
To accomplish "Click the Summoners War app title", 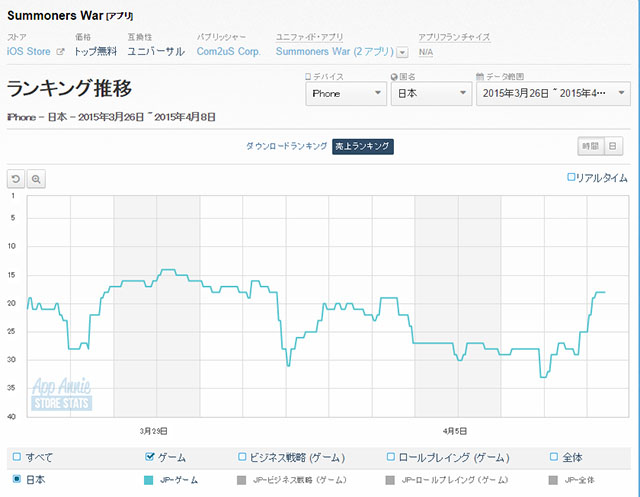I will click(x=55, y=16).
